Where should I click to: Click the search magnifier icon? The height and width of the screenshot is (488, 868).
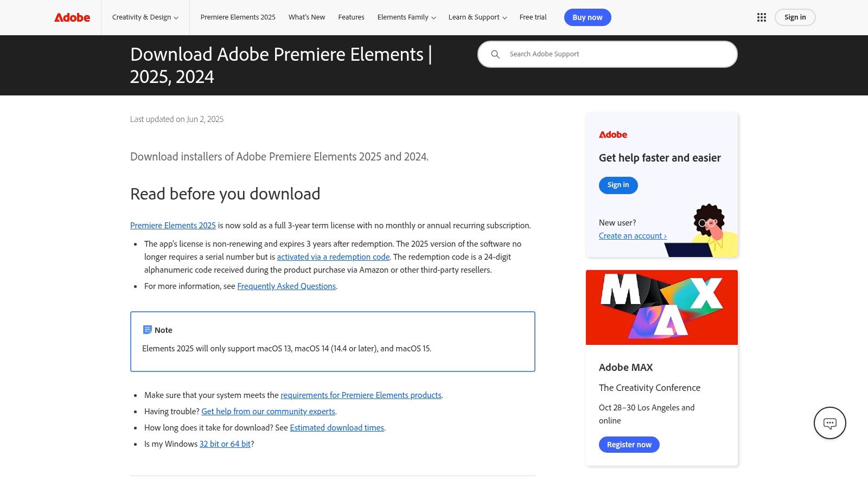[x=495, y=54]
